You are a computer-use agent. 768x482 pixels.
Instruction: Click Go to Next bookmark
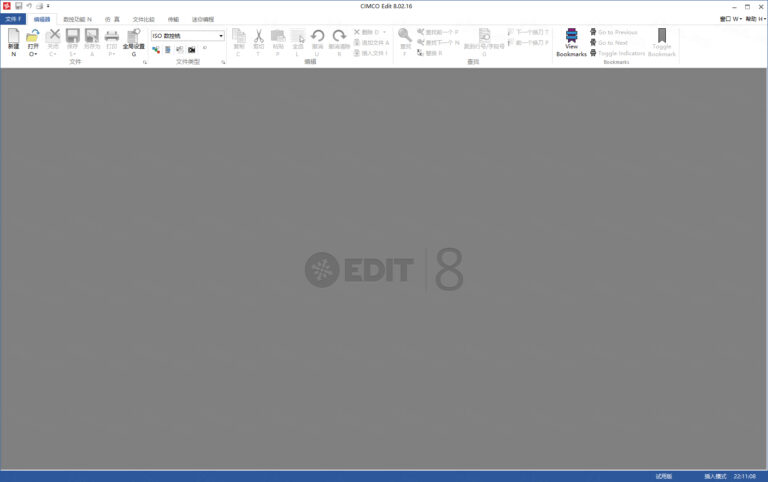(609, 43)
